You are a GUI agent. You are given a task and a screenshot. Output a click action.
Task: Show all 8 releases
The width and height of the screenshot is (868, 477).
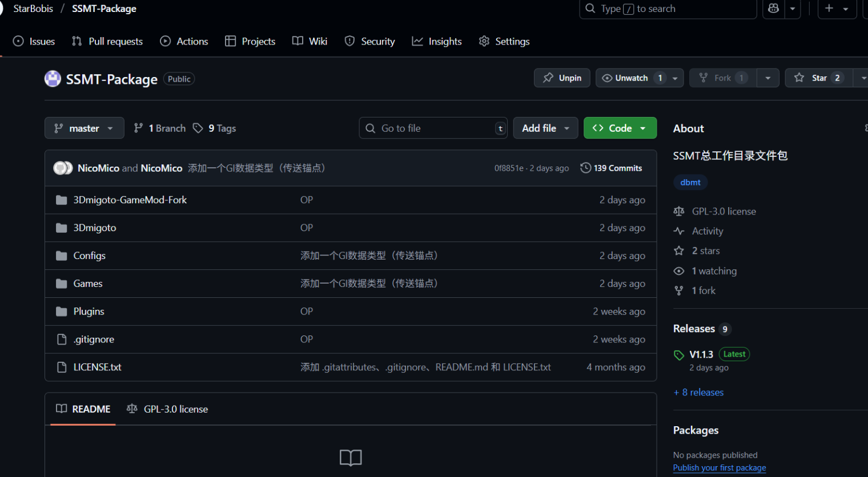(x=698, y=392)
